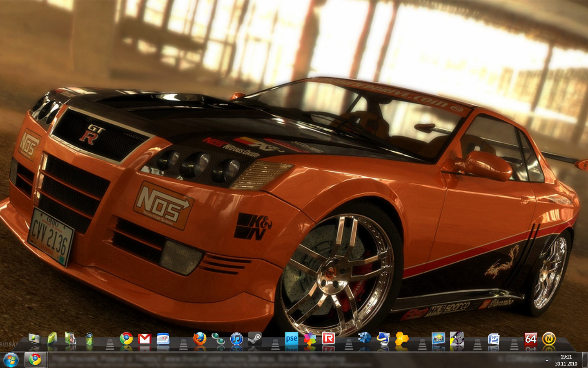Screen dimensions: 588x368
Task: Open Gmail from the dock
Action: [145, 339]
